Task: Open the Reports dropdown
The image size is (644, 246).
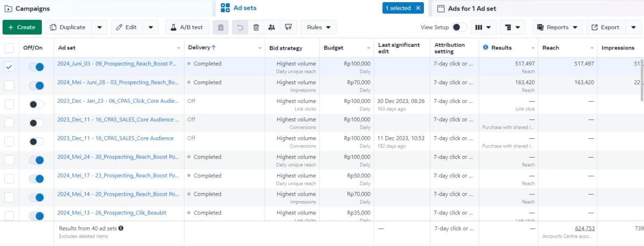Action: pos(557,27)
